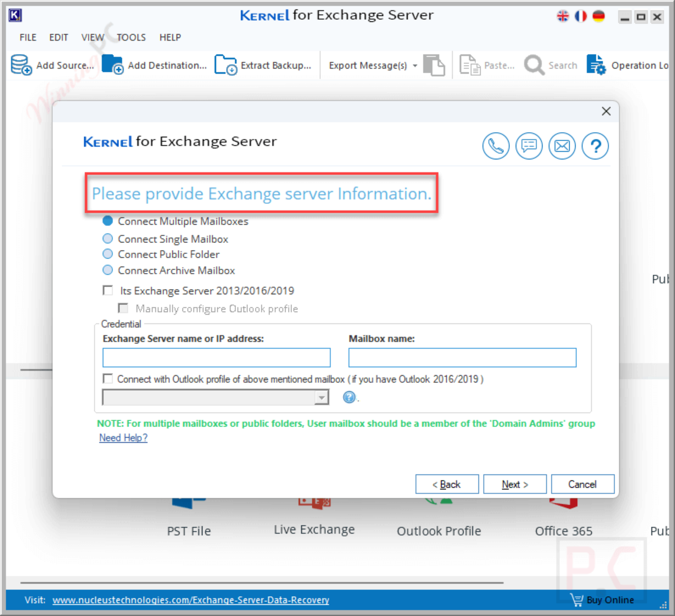
Task: Switch language with the UK flag
Action: pyautogui.click(x=563, y=16)
